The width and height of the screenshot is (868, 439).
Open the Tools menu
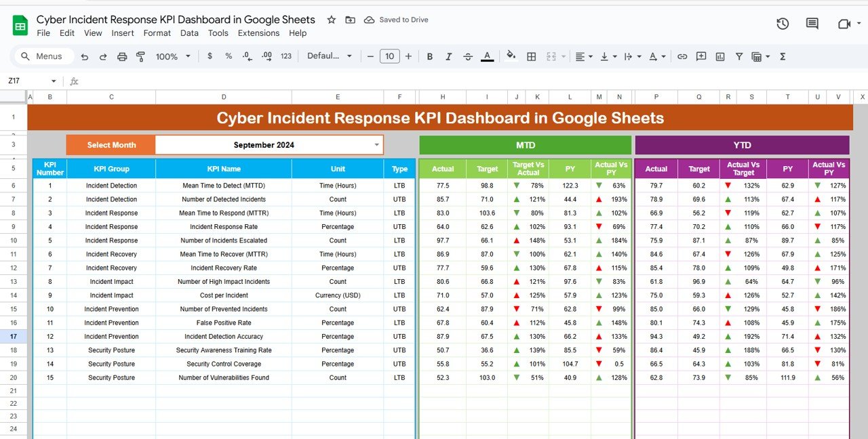click(218, 33)
